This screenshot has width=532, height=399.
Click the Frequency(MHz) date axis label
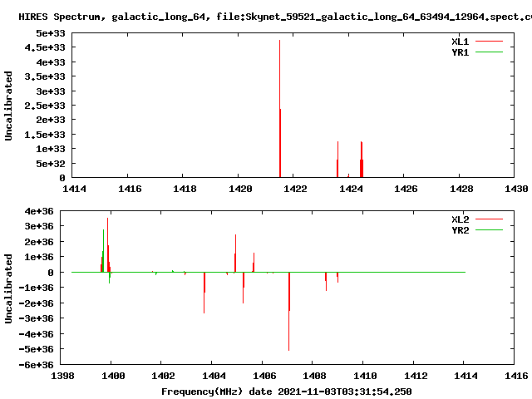point(286,392)
